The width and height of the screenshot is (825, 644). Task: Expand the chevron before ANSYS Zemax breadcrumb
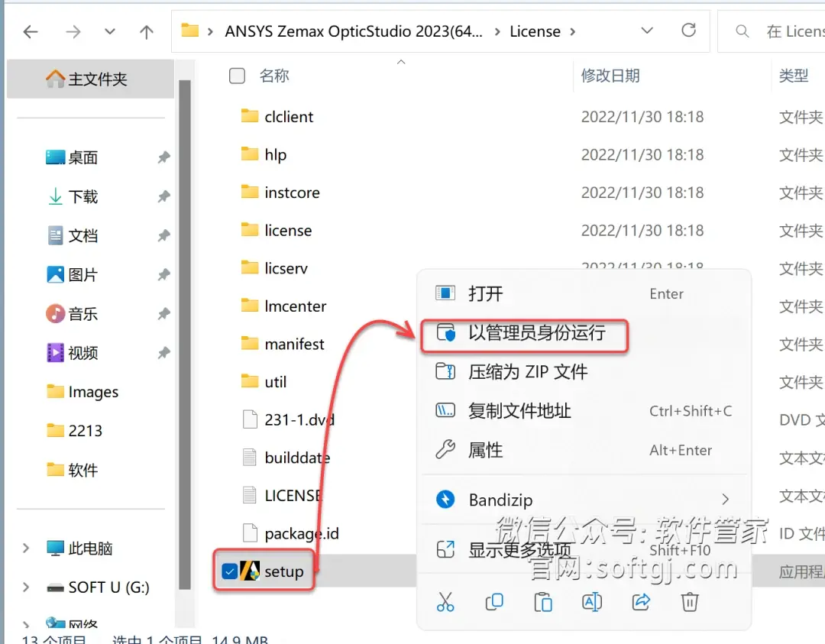coord(210,31)
